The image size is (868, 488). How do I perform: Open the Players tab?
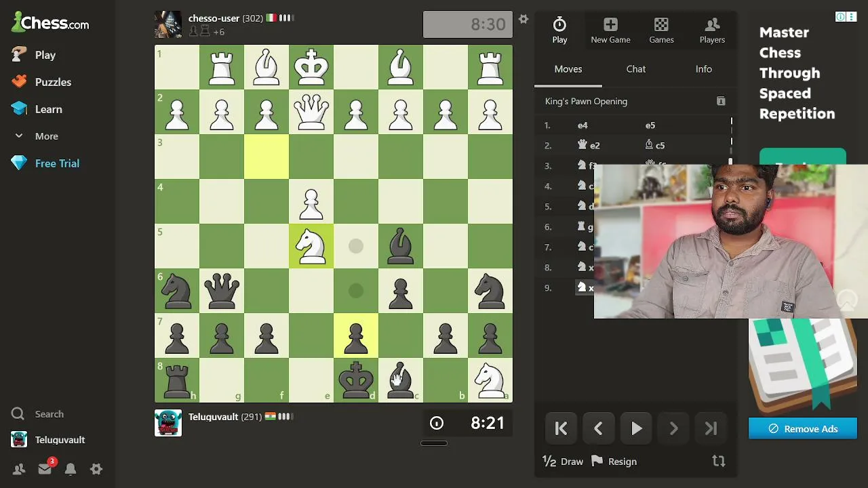coord(712,30)
